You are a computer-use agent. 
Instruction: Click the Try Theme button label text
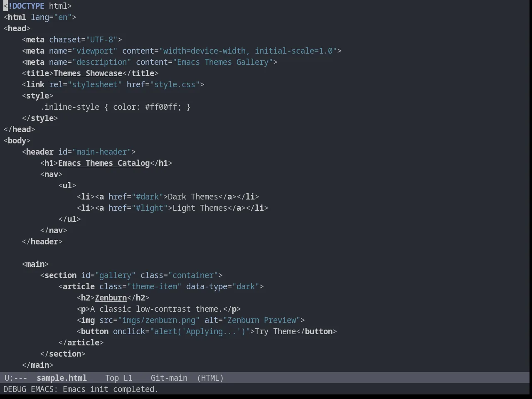(275, 331)
